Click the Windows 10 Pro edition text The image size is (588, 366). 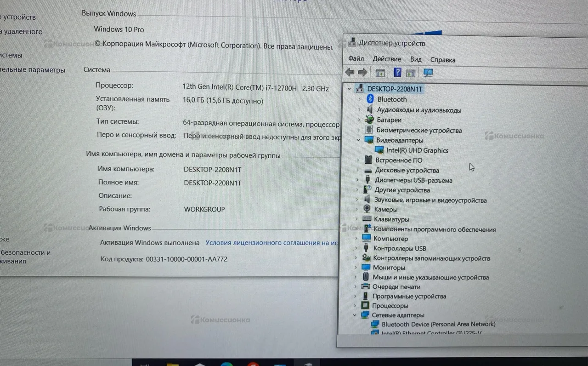[x=119, y=29]
